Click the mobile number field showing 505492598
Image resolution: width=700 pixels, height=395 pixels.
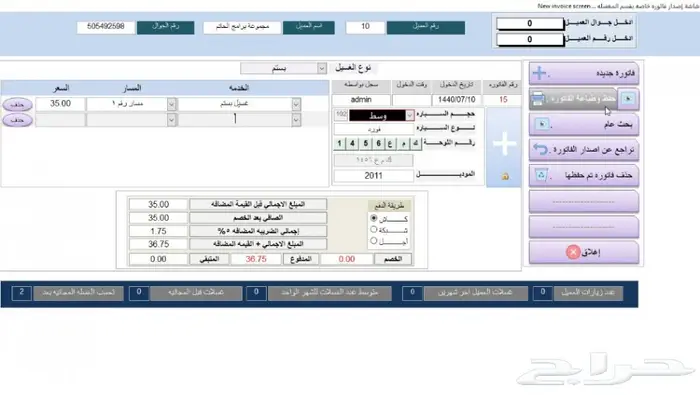[x=106, y=27]
